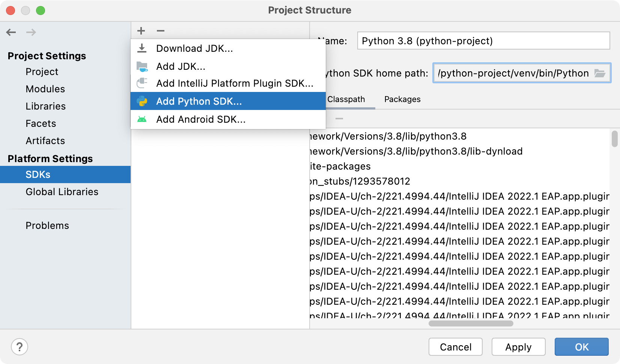Click the Python logo icon in the menu
620x364 pixels.
[143, 101]
